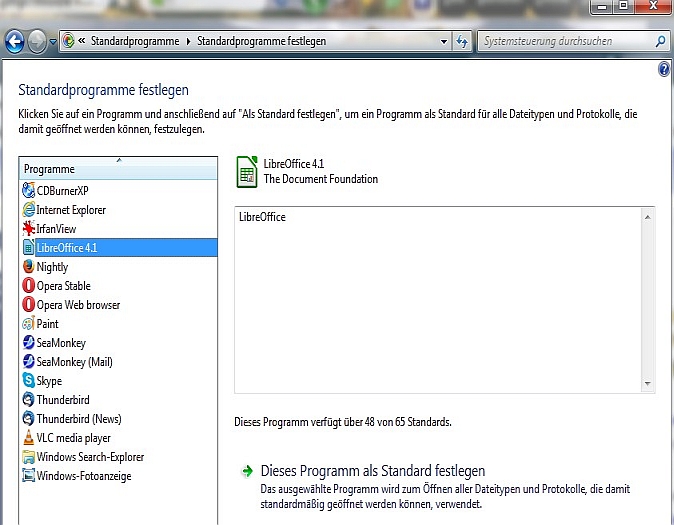
Task: Click the Windows-Fotoanzeige icon
Action: click(28, 475)
